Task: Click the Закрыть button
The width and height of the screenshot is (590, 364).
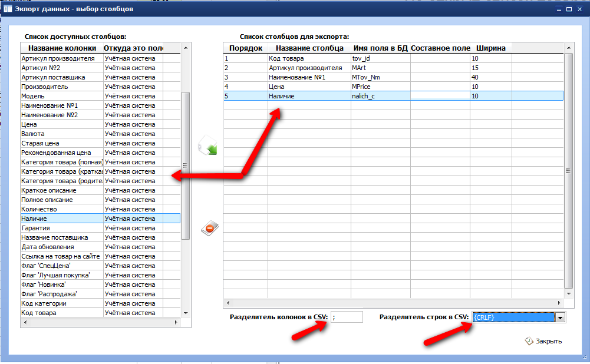Action: 543,341
